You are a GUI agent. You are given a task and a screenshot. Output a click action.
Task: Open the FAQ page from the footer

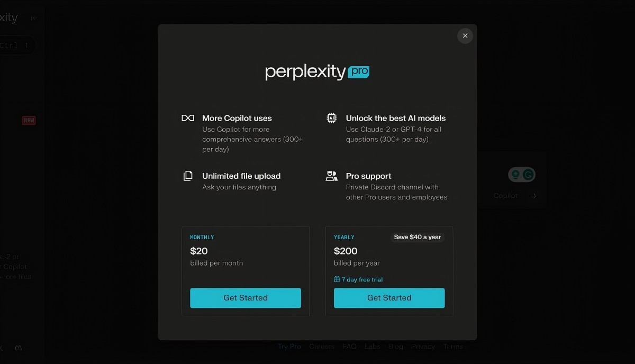tap(349, 347)
